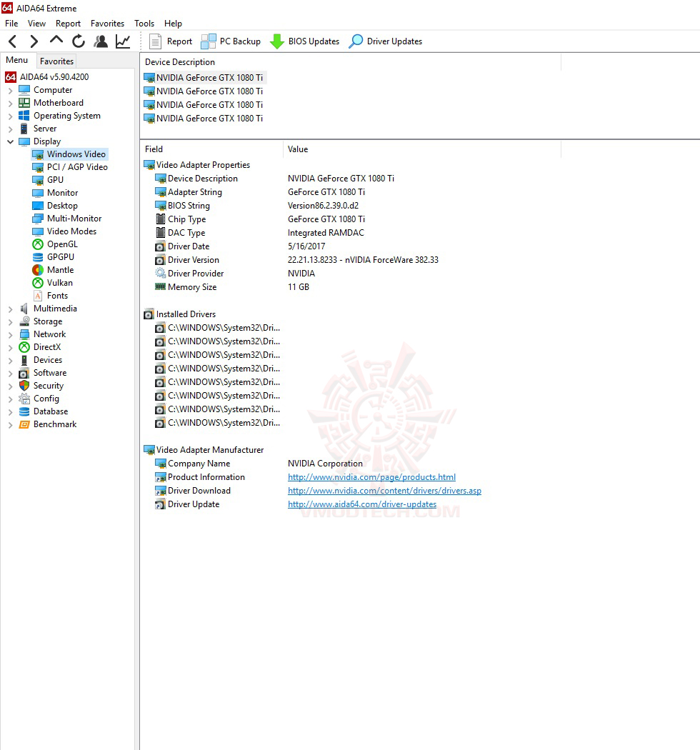Click the Fonts icon in the tree
The image size is (700, 750).
pos(38,296)
